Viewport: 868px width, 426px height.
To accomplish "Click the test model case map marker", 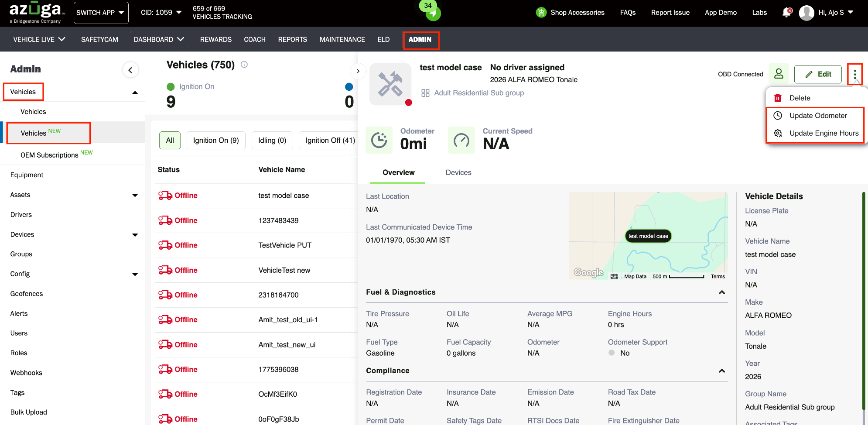I will [648, 236].
